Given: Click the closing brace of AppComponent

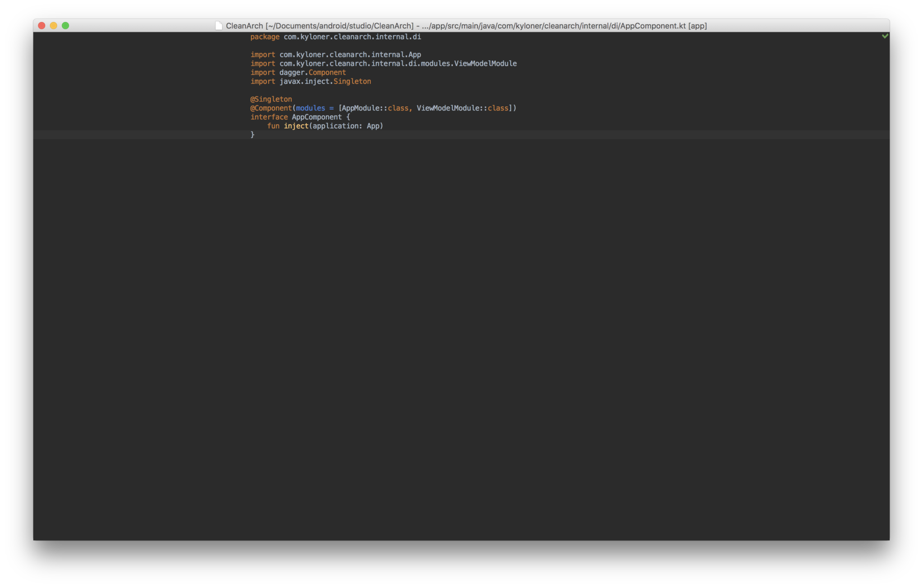Looking at the screenshot, I should 251,134.
